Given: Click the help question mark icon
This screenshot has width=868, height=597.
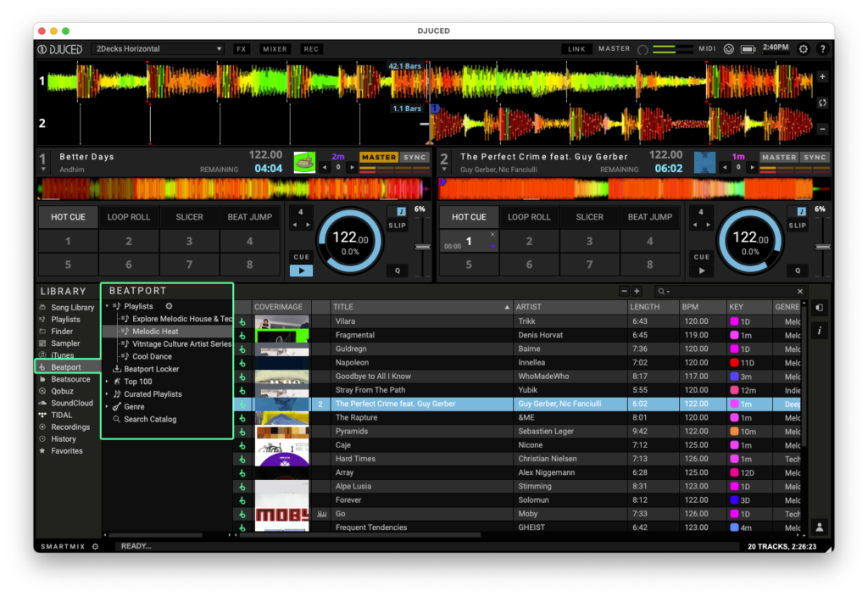Looking at the screenshot, I should [821, 49].
